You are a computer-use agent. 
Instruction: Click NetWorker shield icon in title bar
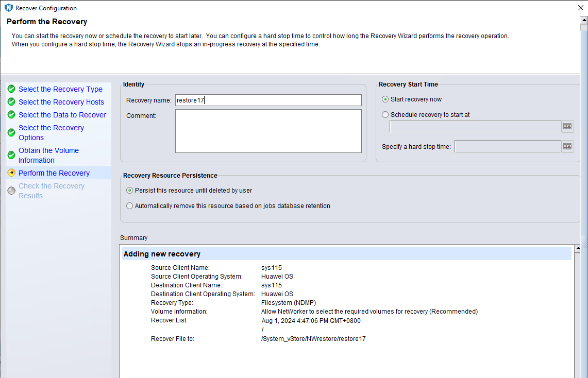[8, 8]
